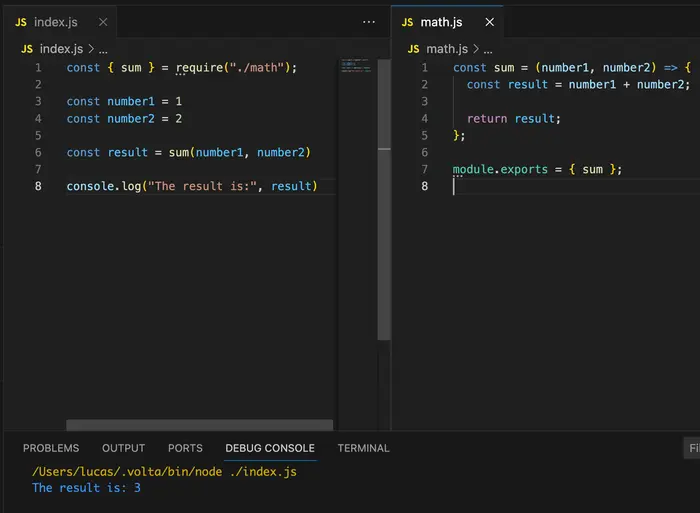Select the DEBUG CONSOLE panel tab
Viewport: 700px width, 513px height.
[270, 448]
